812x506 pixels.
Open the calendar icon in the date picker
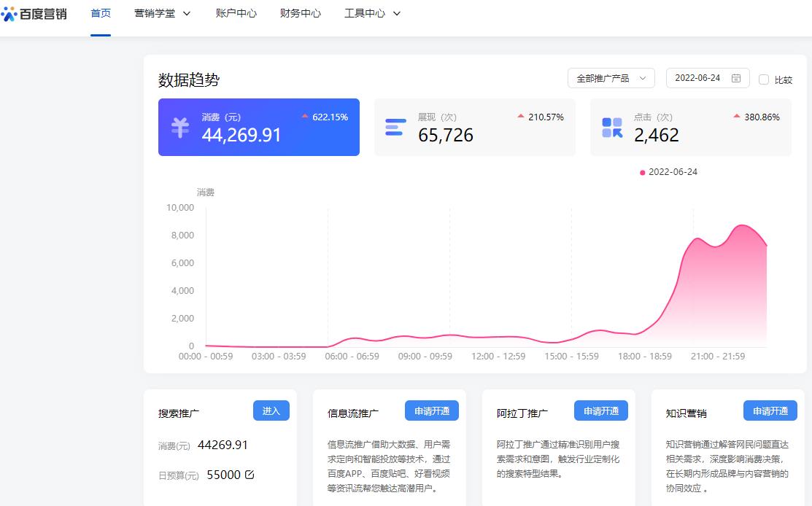736,78
